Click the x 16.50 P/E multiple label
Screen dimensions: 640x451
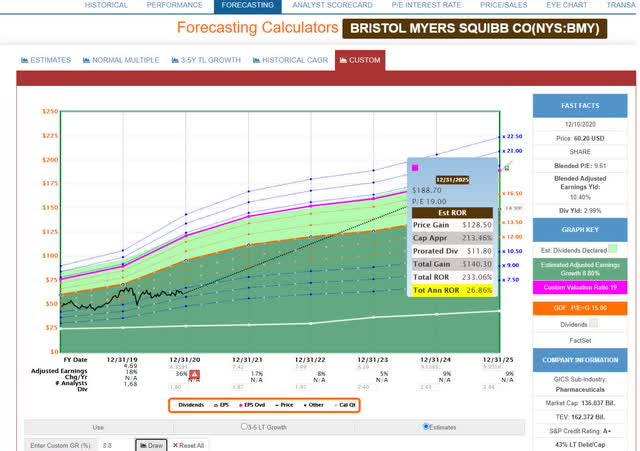(x=512, y=193)
